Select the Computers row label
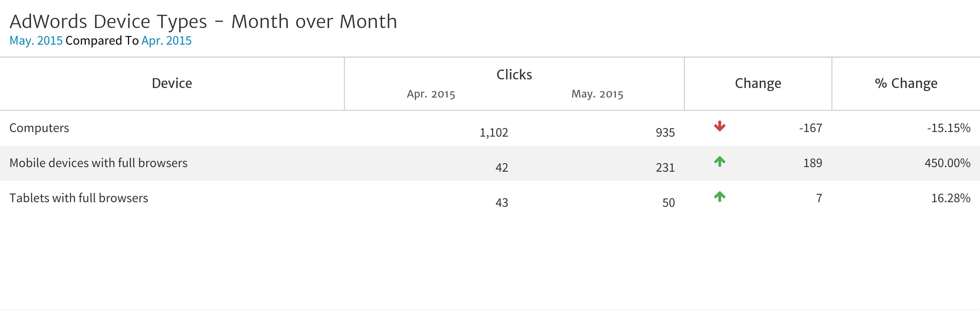The height and width of the screenshot is (312, 980). pos(39,128)
